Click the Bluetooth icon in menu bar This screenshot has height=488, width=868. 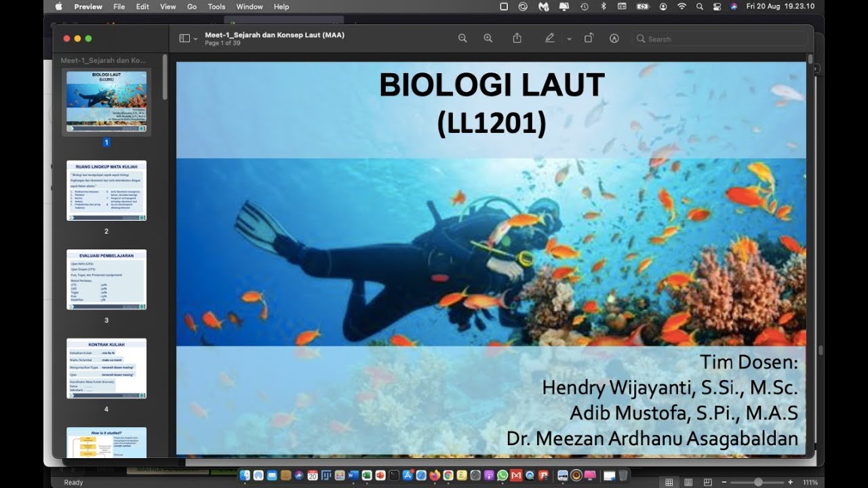pyautogui.click(x=603, y=6)
